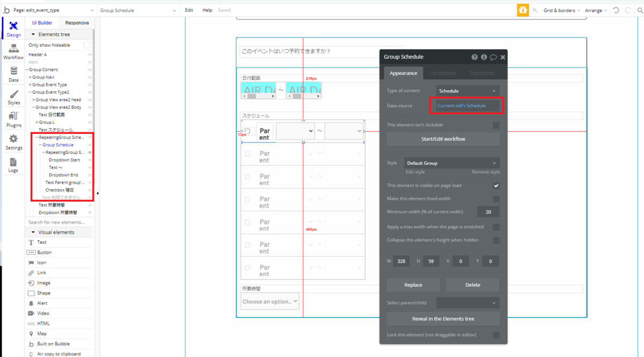
Task: Click the orange gift icon
Action: 523,10
